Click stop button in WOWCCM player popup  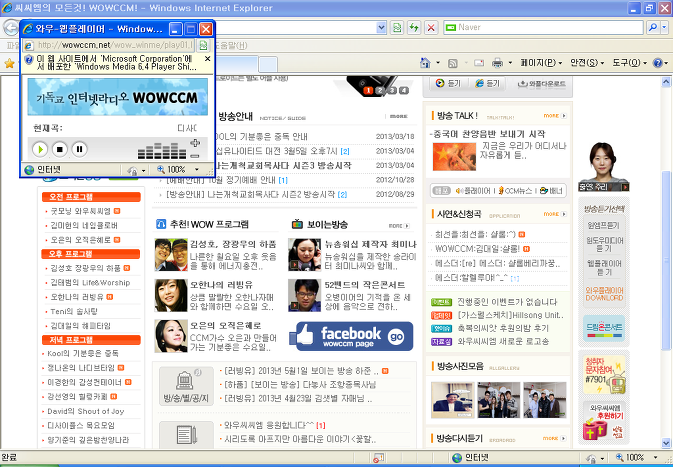(60, 149)
